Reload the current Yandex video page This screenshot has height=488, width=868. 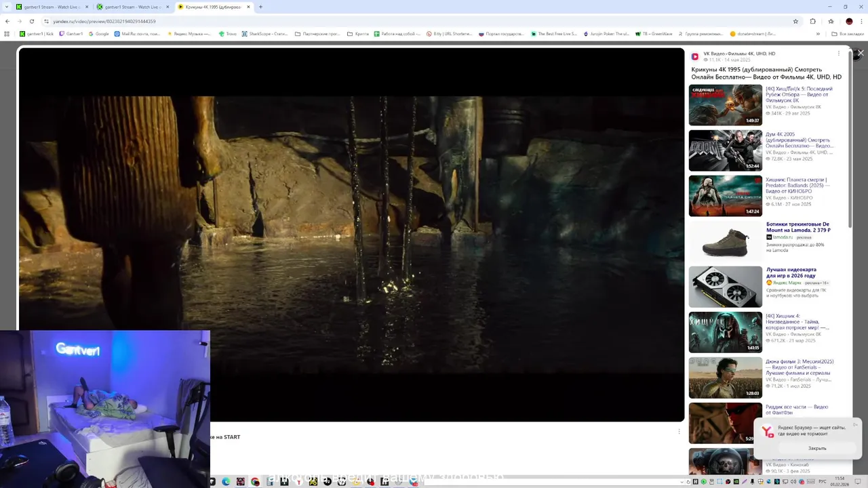(31, 21)
